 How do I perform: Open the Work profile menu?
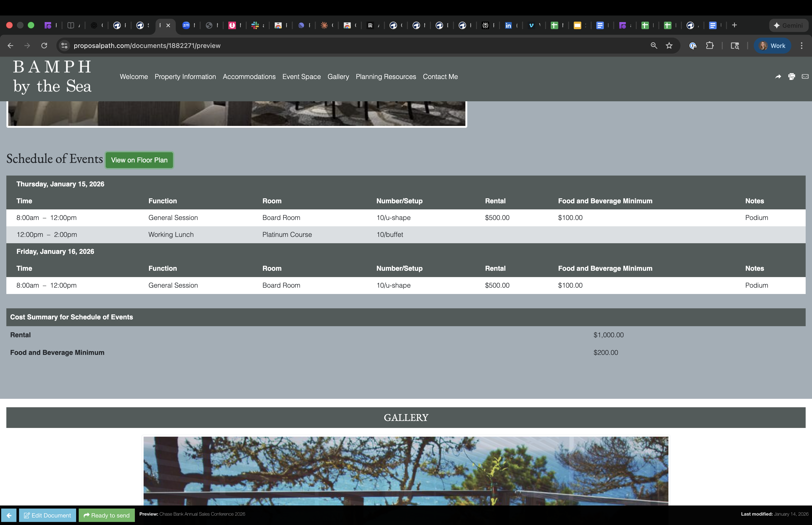click(x=772, y=46)
